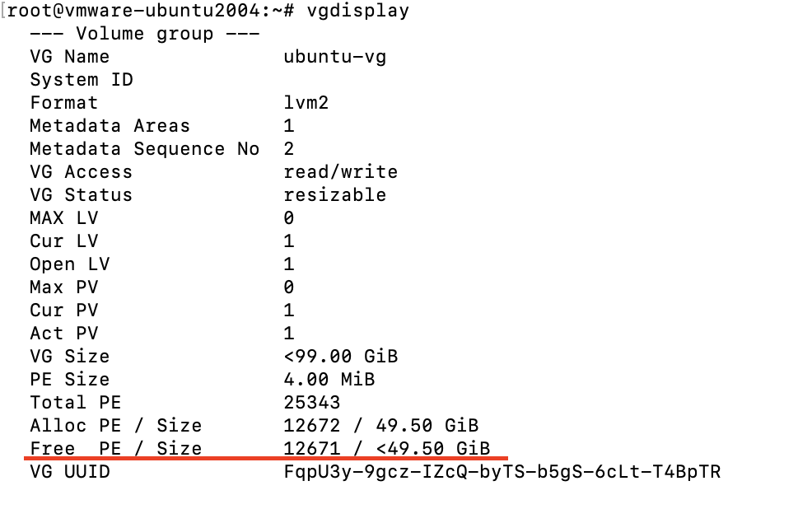Click the ubuntu-vg VG name value
The width and height of the screenshot is (812, 509).
[334, 57]
